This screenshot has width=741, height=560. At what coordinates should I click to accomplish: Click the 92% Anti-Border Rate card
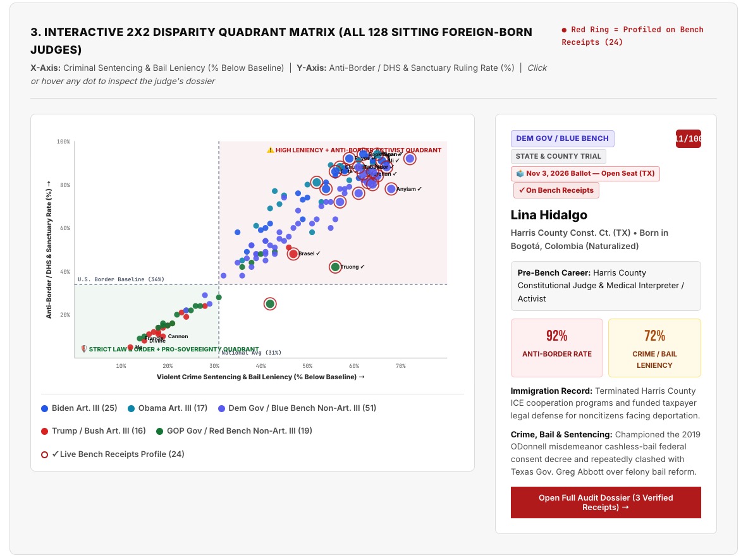[x=556, y=348]
